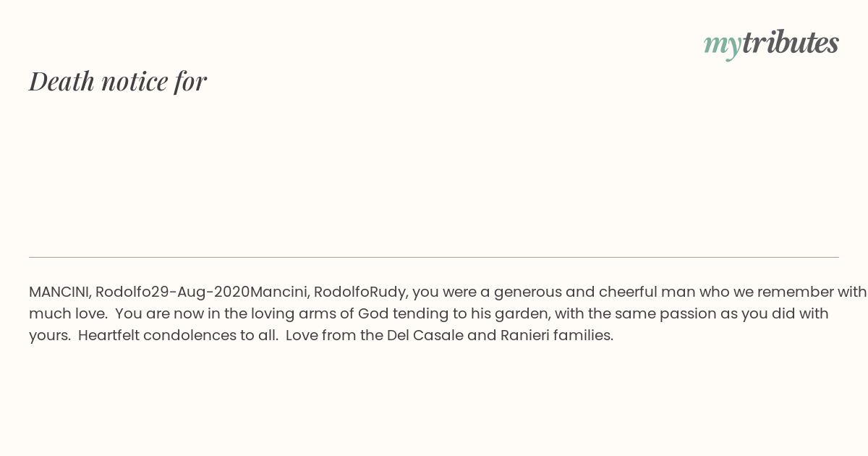Click the horizontal divider line
The image size is (868, 456).
tap(434, 257)
